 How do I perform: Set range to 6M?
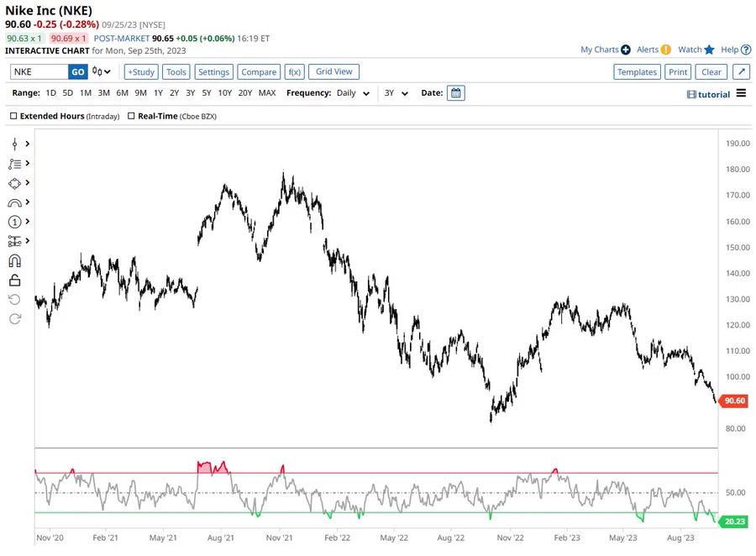coord(122,93)
